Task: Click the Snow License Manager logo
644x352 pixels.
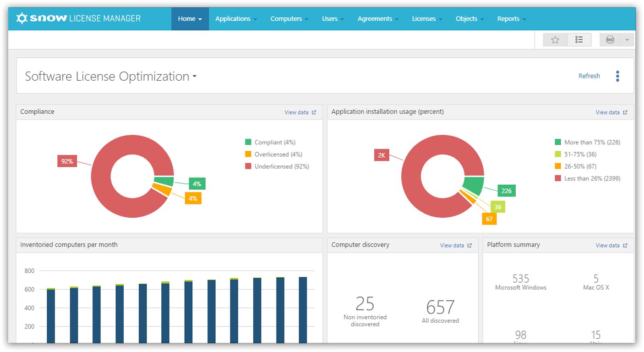Action: [x=78, y=18]
